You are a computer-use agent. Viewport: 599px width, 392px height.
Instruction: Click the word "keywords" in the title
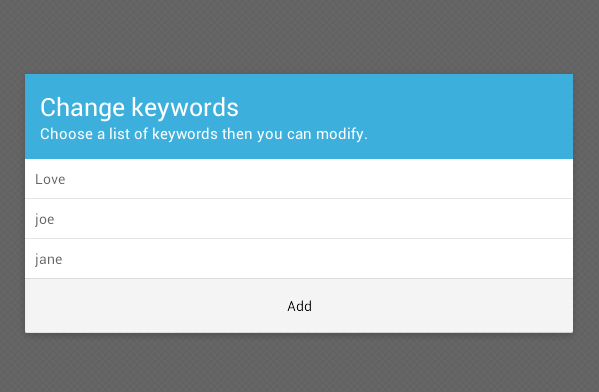(x=185, y=108)
